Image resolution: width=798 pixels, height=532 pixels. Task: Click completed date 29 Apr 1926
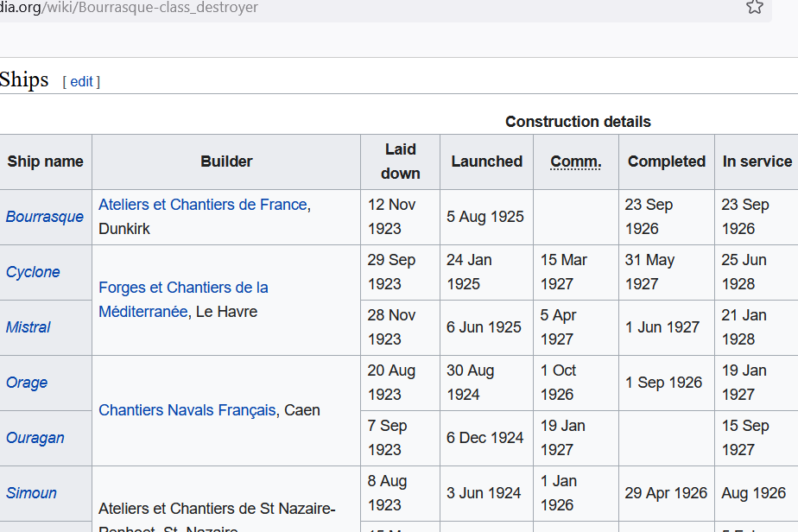pyautogui.click(x=666, y=493)
